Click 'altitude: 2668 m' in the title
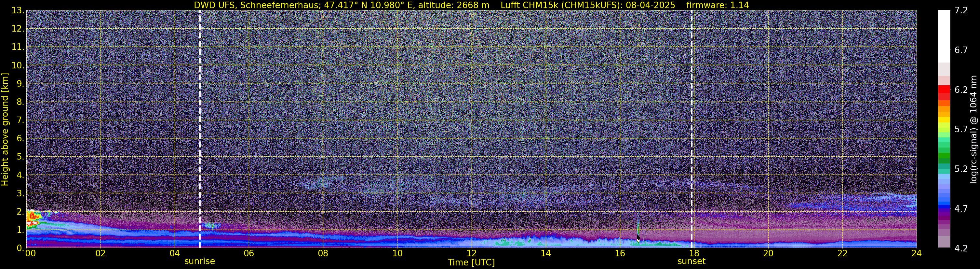 [x=454, y=5]
